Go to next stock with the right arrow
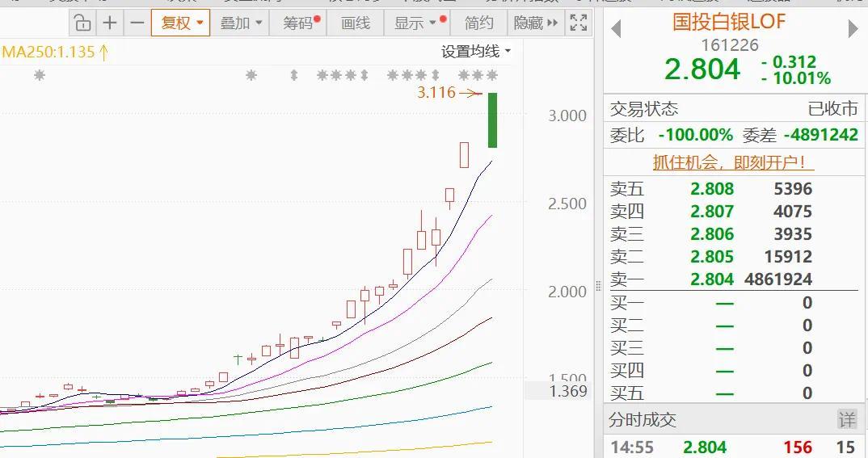Screen dimensions: 868x458 (853, 30)
